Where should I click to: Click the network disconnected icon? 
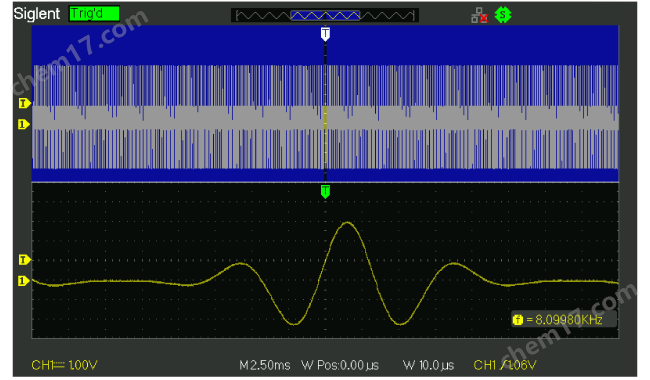479,15
